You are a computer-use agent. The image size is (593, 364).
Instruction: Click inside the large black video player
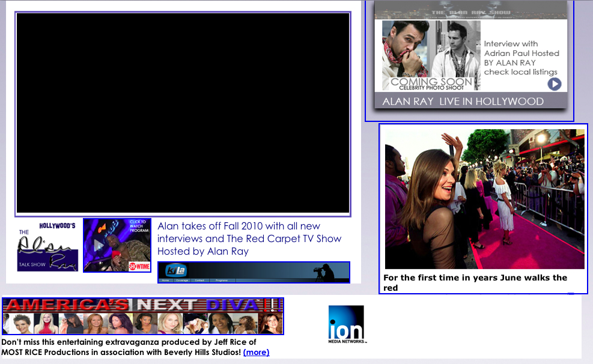(x=183, y=113)
